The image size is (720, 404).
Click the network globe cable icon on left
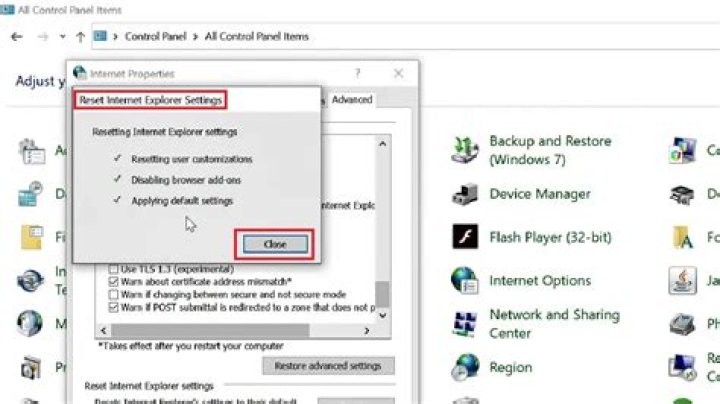[30, 281]
